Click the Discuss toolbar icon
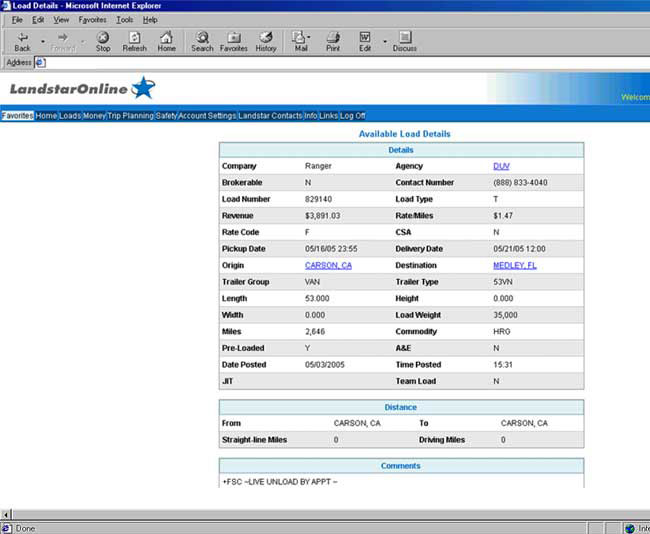This screenshot has width=650, height=534. [x=405, y=42]
